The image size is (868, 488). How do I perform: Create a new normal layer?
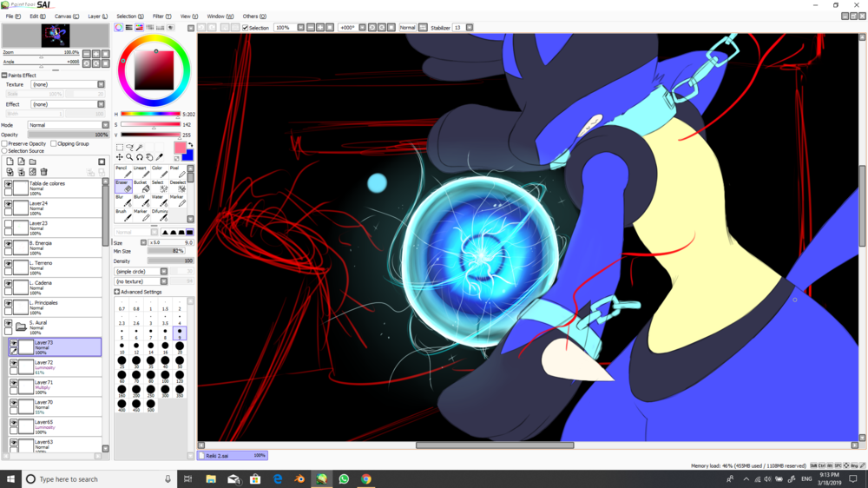[x=10, y=162]
